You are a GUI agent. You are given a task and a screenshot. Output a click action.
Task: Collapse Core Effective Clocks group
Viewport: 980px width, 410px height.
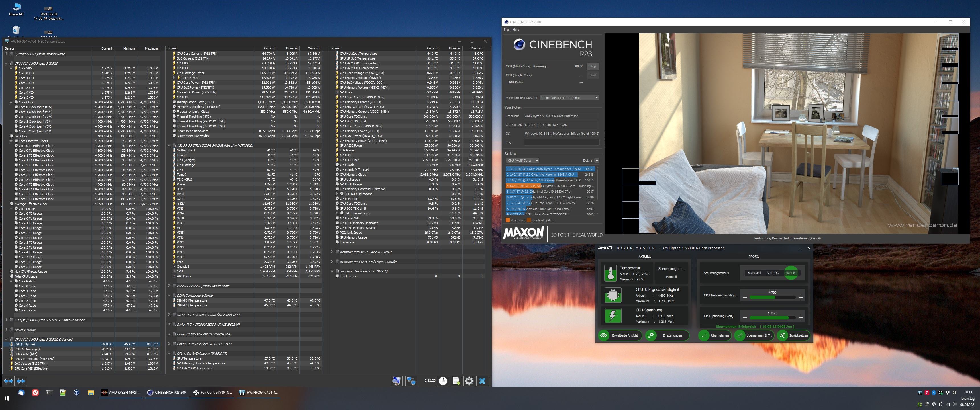[x=11, y=141]
